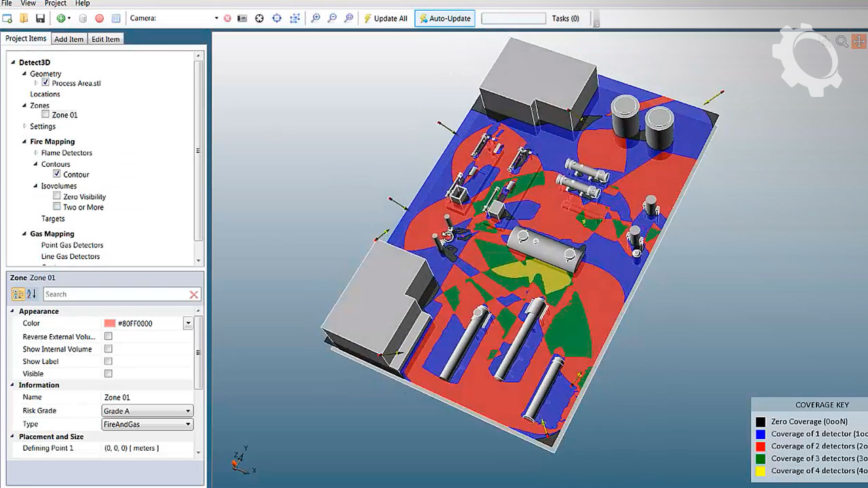Click the alphabetical sort icon in properties
Image resolution: width=868 pixels, height=488 pixels.
pyautogui.click(x=31, y=294)
